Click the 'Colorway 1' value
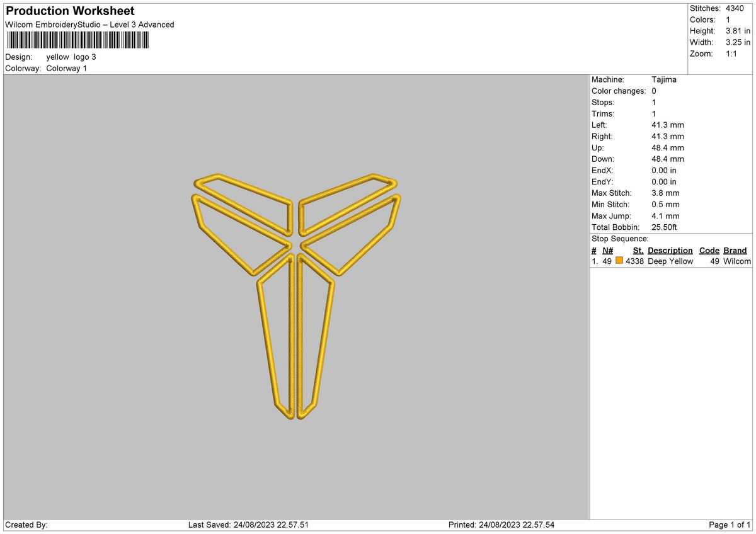Viewport: 756px width, 534px height. pyautogui.click(x=67, y=68)
